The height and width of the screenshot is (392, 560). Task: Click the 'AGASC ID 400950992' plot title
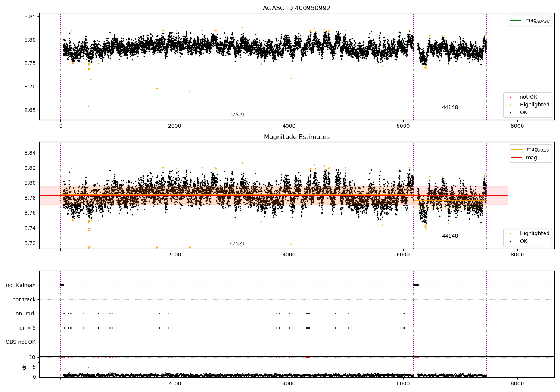[x=296, y=8]
